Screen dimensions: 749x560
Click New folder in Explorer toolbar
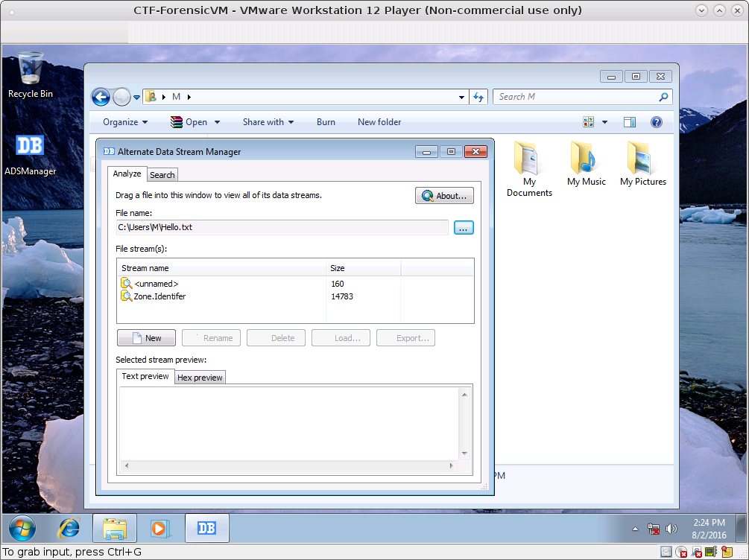[x=379, y=122]
